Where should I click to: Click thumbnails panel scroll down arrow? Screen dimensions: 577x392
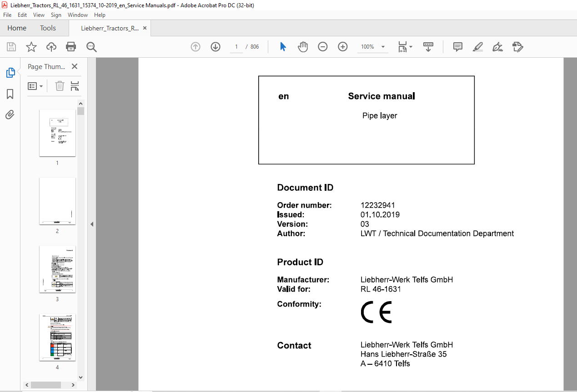81,377
